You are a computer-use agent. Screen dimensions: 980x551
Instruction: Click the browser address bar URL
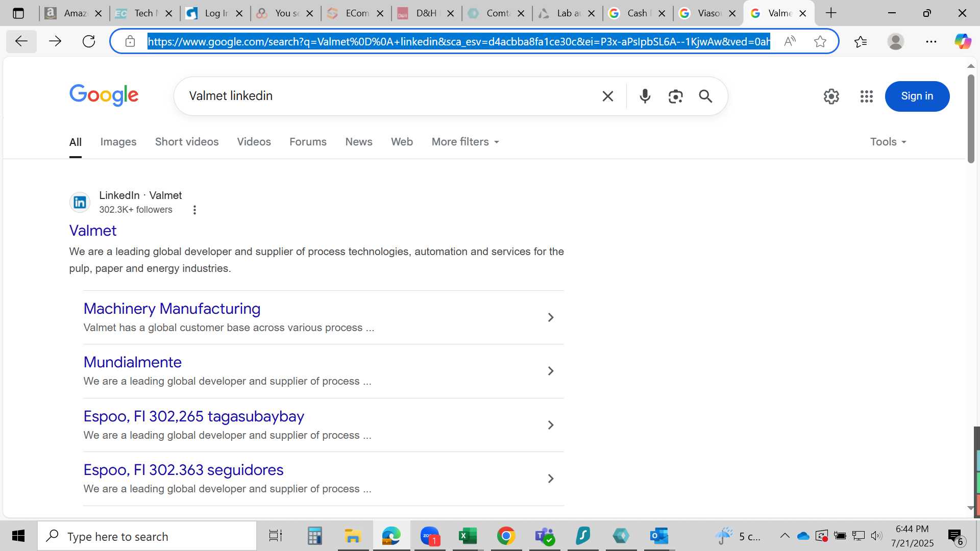click(x=458, y=41)
